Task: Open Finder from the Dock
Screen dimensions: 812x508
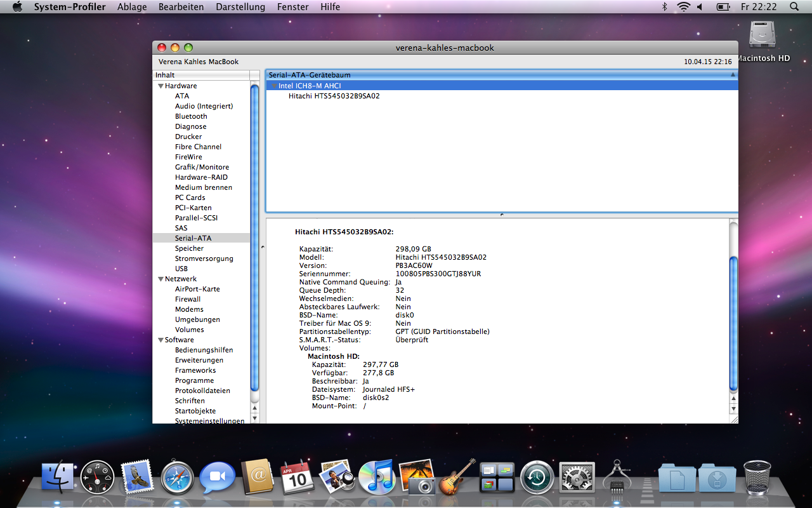Action: [58, 478]
